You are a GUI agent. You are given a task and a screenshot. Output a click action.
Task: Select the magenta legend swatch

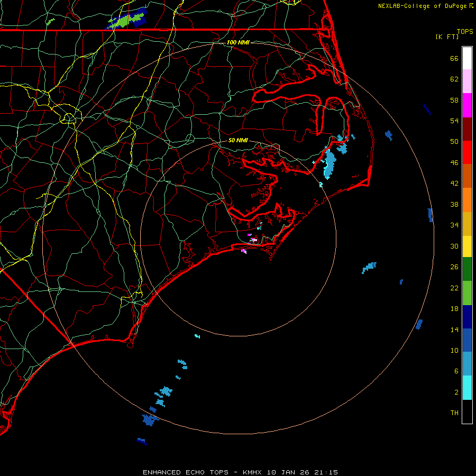point(467,105)
